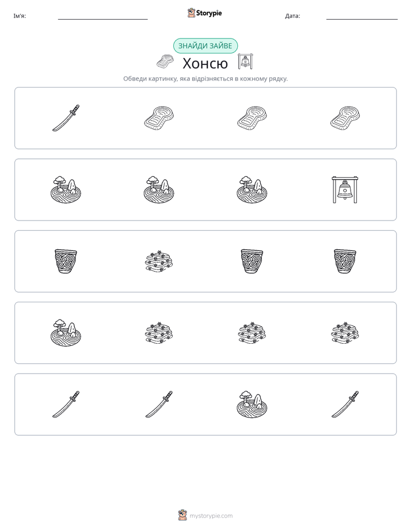The width and height of the screenshot is (411, 532).
Task: Click the bell icon right of the Хонсю title
Action: (245, 62)
